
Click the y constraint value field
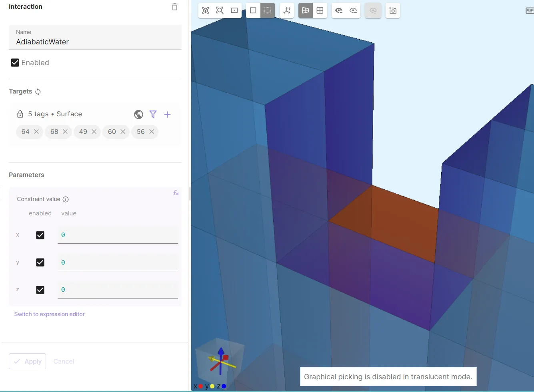pyautogui.click(x=118, y=263)
